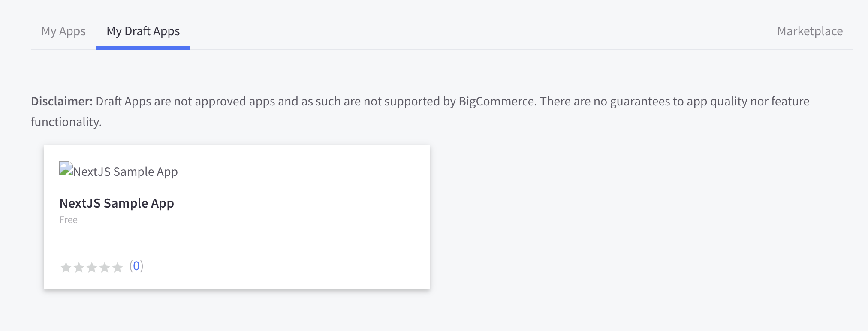Click the bold Disclaimer label
The width and height of the screenshot is (868, 331).
(x=62, y=102)
